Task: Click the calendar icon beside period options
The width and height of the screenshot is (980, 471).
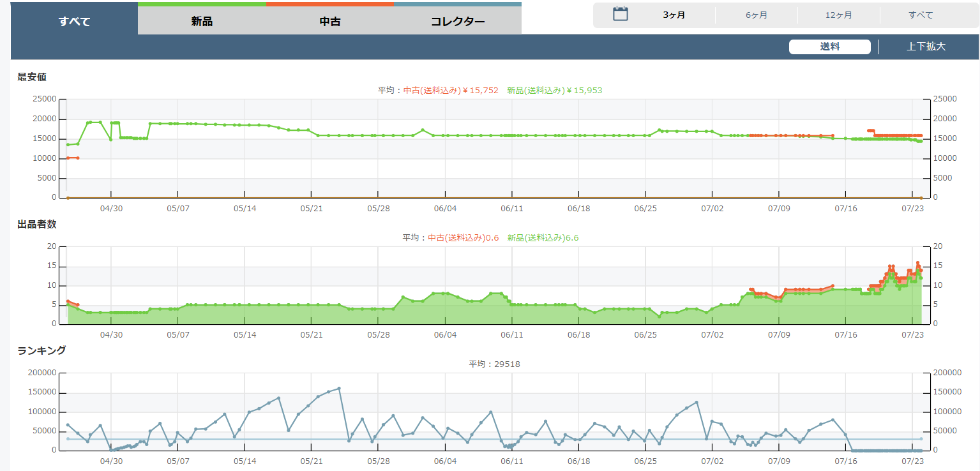Action: (x=621, y=15)
